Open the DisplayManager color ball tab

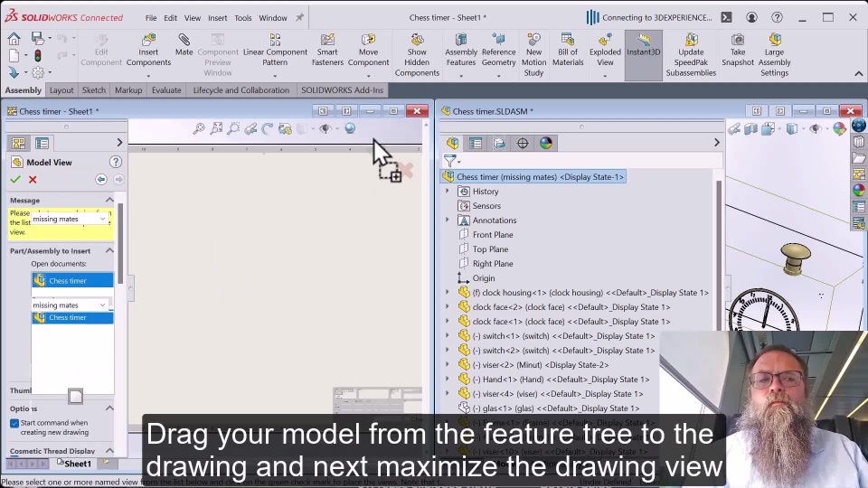[546, 144]
